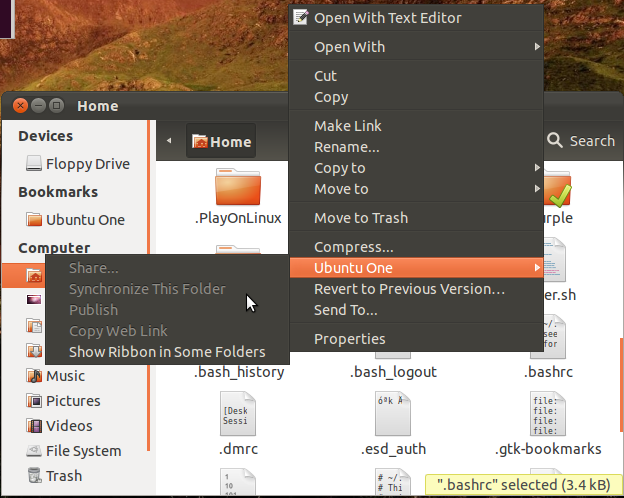Click the magnifier Search icon

(x=555, y=141)
